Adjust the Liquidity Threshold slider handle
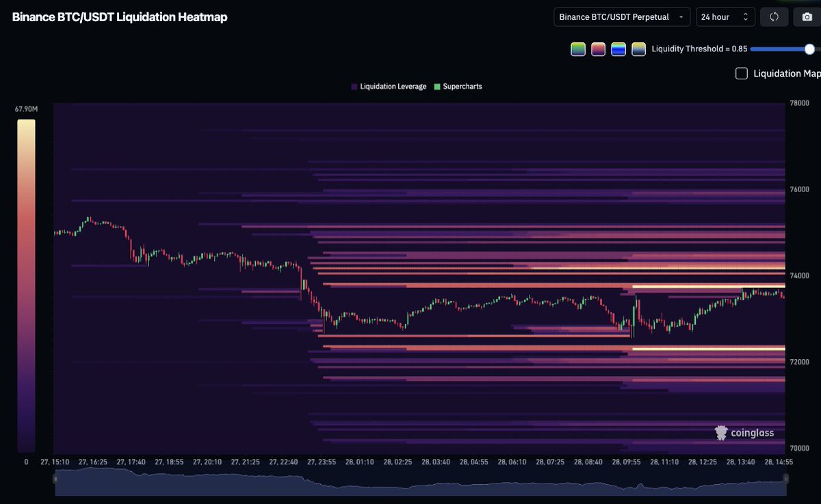 point(810,49)
